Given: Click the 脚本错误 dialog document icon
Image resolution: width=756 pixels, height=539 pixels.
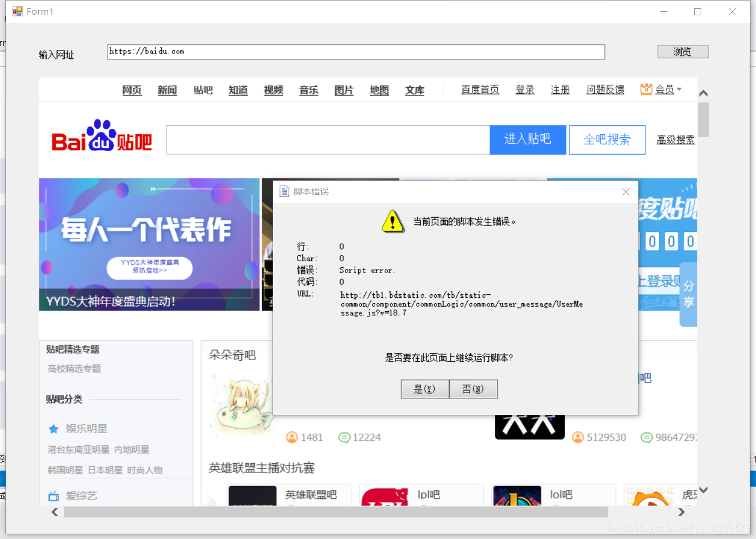Looking at the screenshot, I should click(284, 192).
